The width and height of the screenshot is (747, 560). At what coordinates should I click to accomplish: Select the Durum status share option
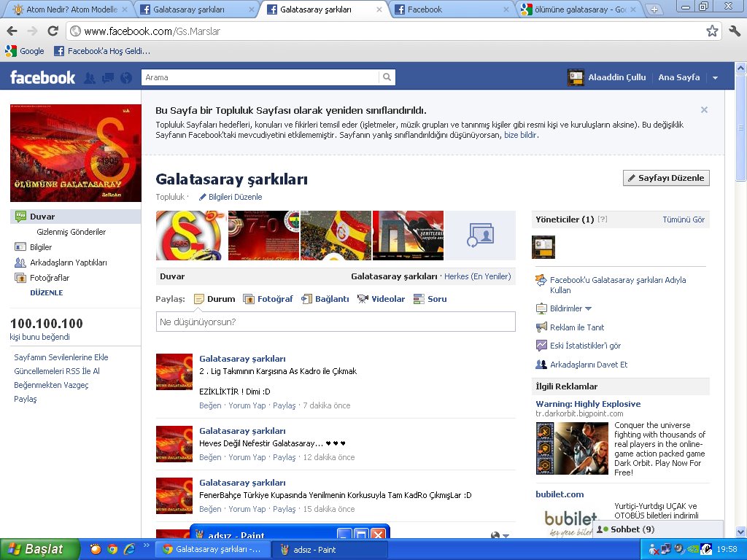215,299
